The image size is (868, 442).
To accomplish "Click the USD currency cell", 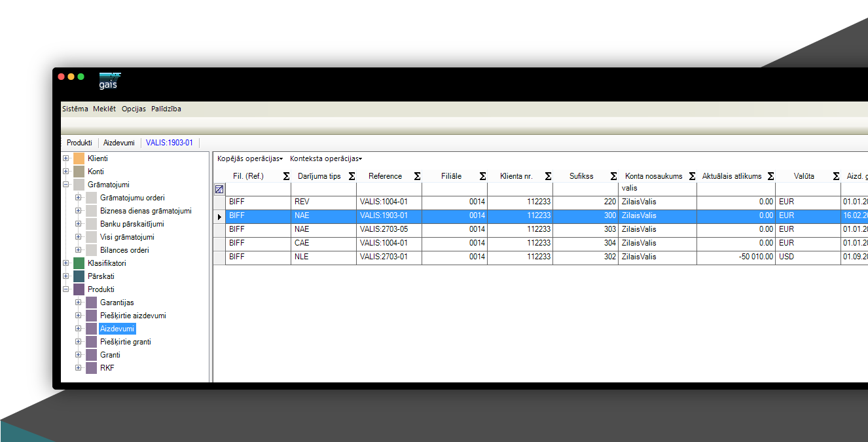I will pos(808,257).
